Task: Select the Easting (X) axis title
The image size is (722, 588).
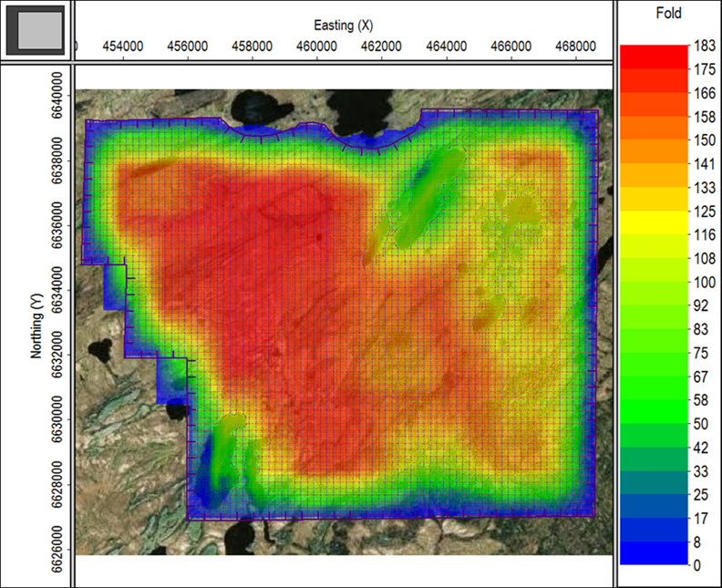Action: coord(340,25)
